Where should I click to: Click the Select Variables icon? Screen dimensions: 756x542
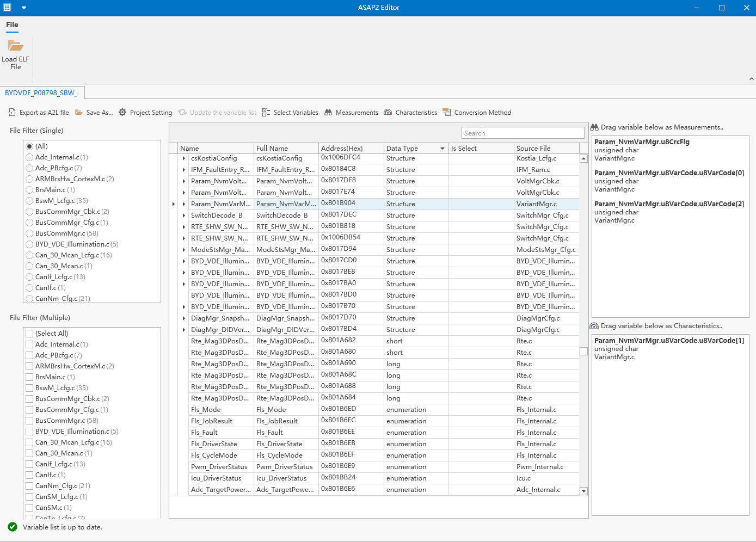click(x=266, y=112)
